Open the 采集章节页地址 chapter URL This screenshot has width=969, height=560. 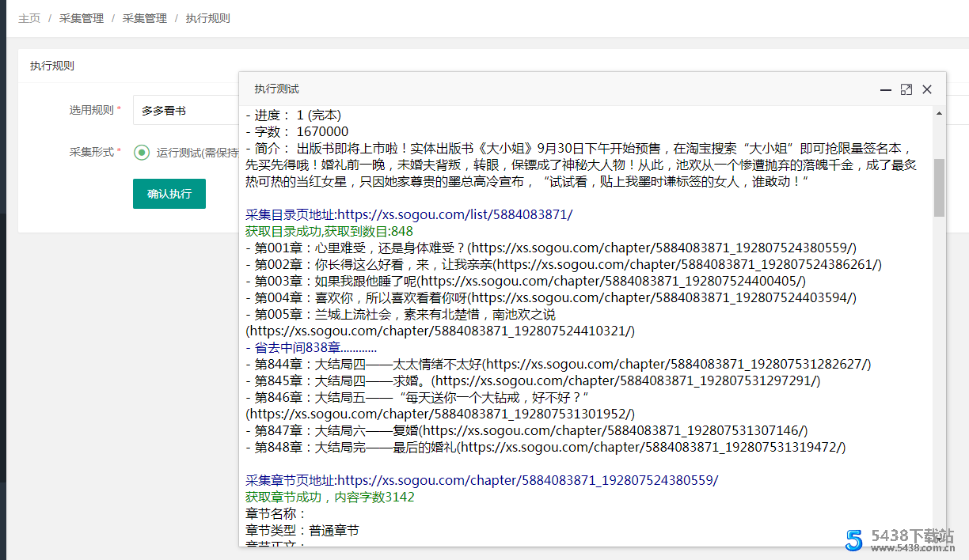pyautogui.click(x=527, y=480)
